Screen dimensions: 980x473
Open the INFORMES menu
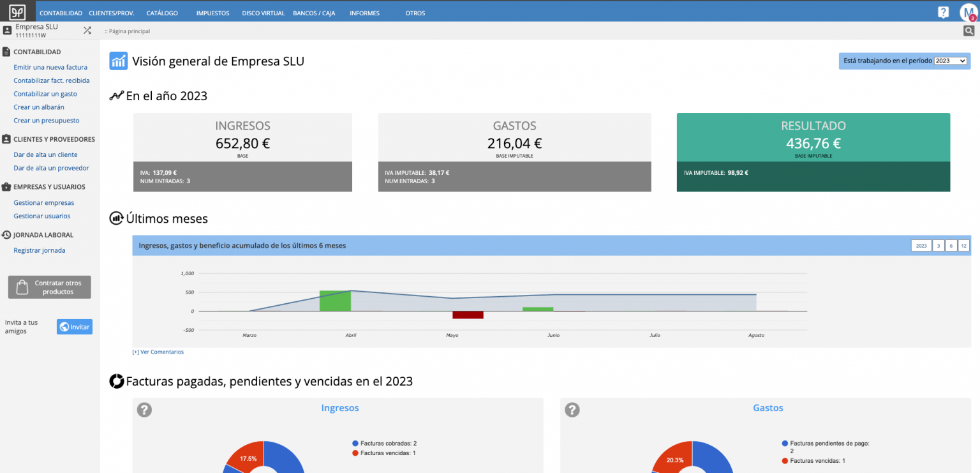pos(364,13)
